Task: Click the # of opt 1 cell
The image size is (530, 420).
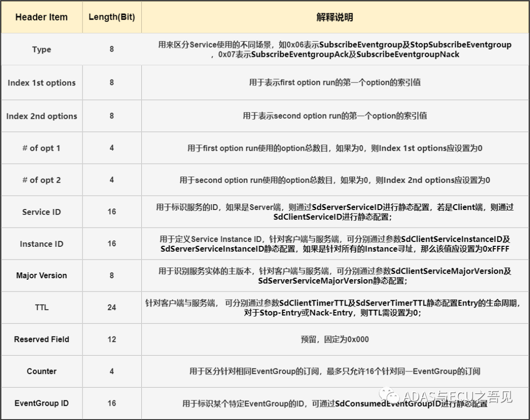Action: coord(41,148)
